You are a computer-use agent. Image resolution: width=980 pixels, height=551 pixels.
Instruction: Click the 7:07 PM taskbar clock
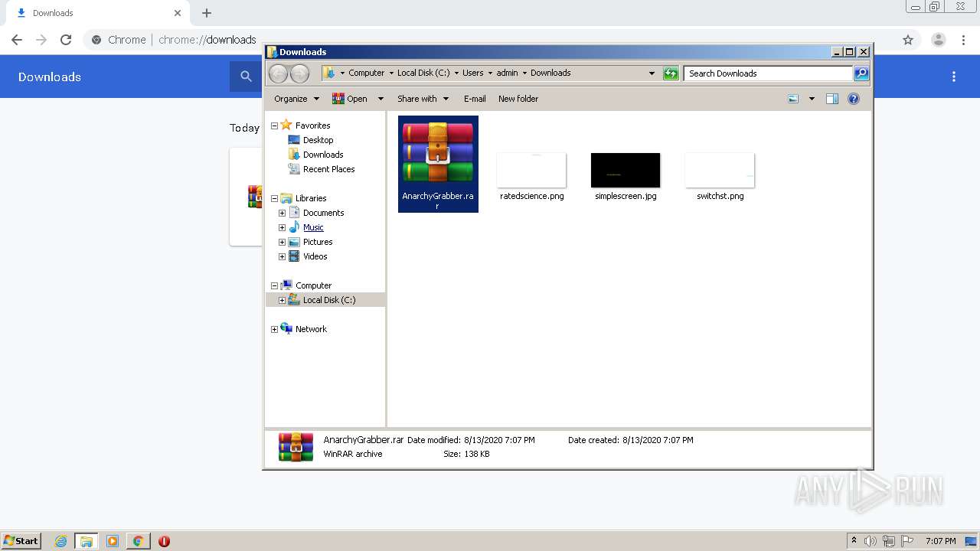[x=941, y=541]
